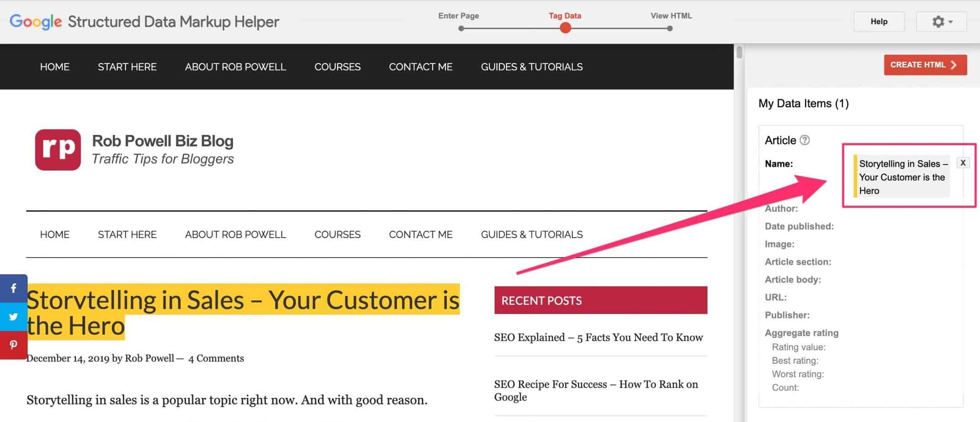
Task: Select the View HTML step marker
Action: pyautogui.click(x=669, y=28)
